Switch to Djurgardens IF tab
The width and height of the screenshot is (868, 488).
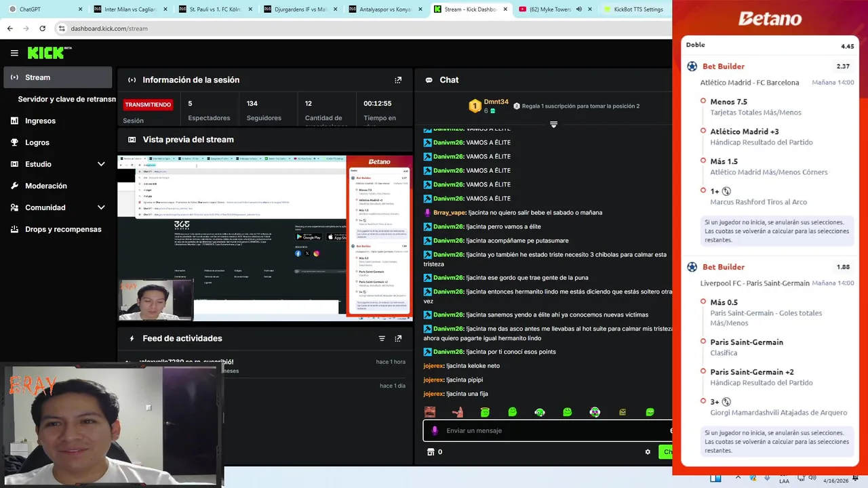[299, 9]
